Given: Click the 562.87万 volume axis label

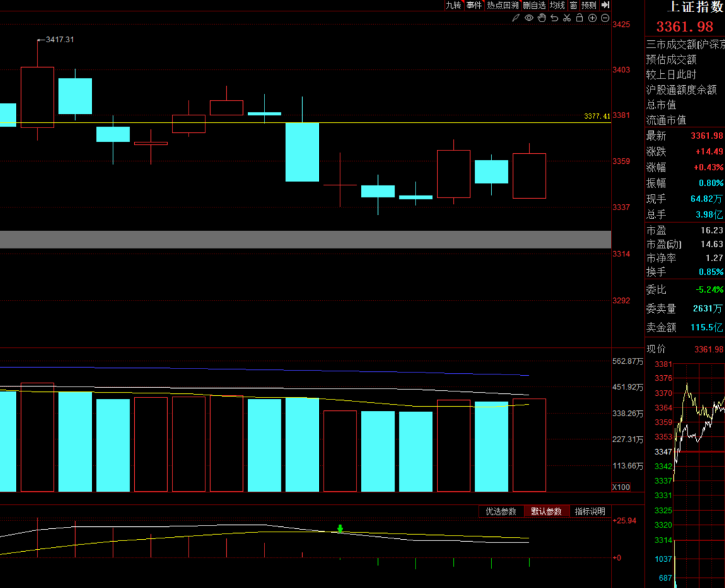Looking at the screenshot, I should click(628, 362).
